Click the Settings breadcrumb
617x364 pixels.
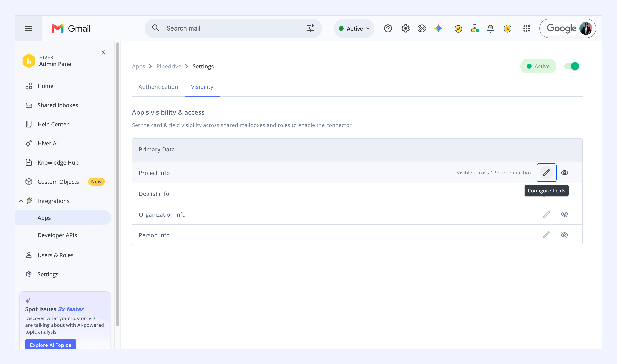pos(203,66)
